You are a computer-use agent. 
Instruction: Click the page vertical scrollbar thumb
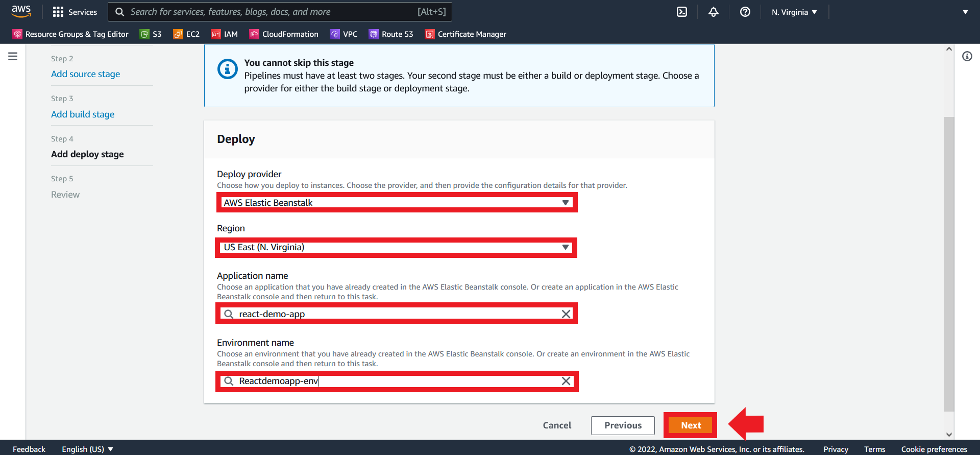tap(949, 264)
